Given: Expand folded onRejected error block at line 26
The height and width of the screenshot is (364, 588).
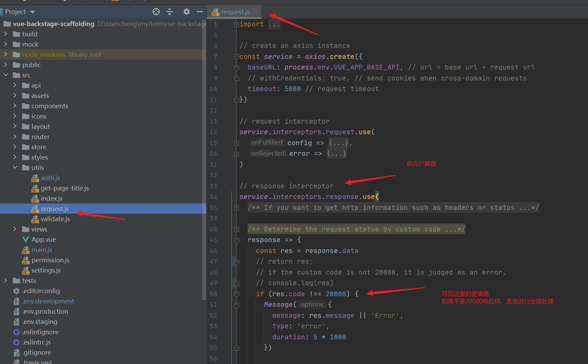Looking at the screenshot, I should coord(236,154).
